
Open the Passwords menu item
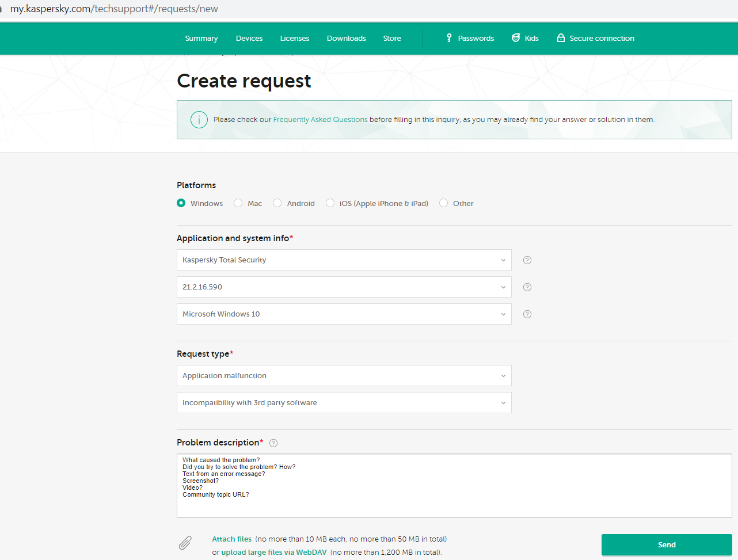point(470,39)
